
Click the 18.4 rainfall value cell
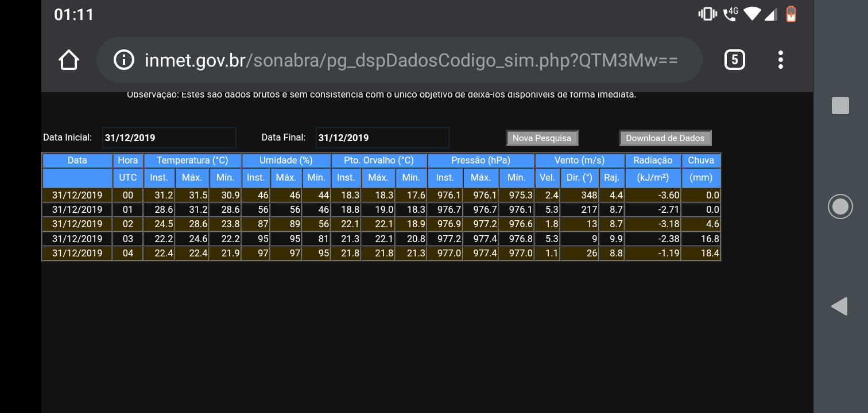coord(701,253)
